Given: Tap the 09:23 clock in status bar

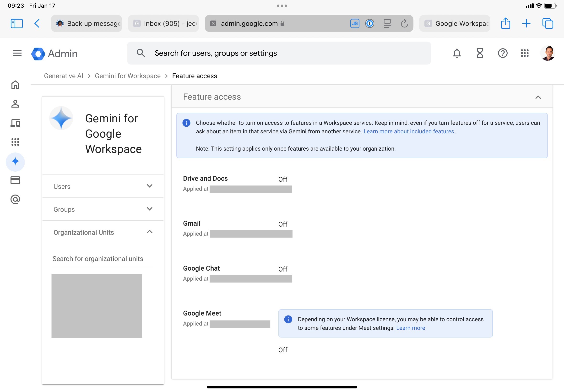Looking at the screenshot, I should [x=16, y=6].
